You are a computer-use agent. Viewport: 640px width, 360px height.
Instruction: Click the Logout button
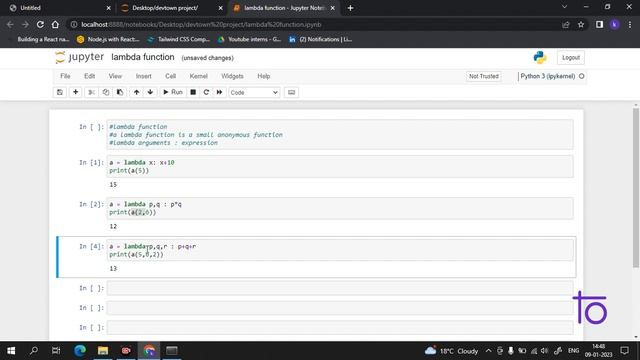(571, 58)
